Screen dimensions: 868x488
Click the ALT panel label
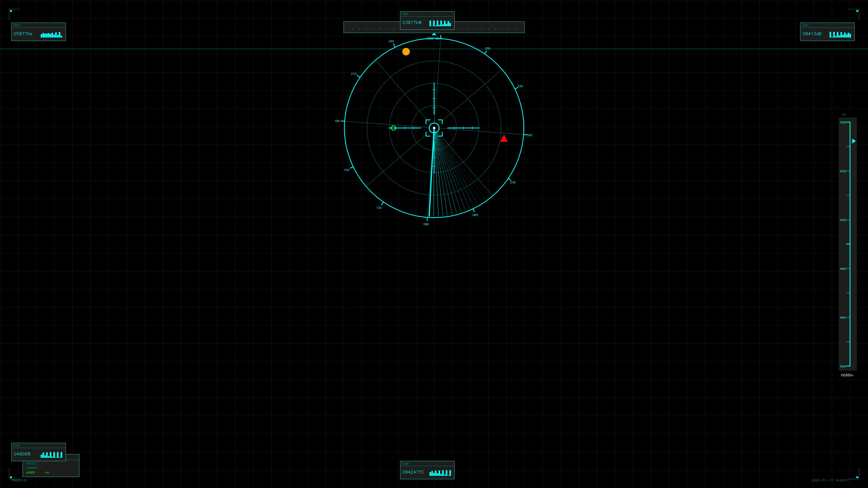845,115
